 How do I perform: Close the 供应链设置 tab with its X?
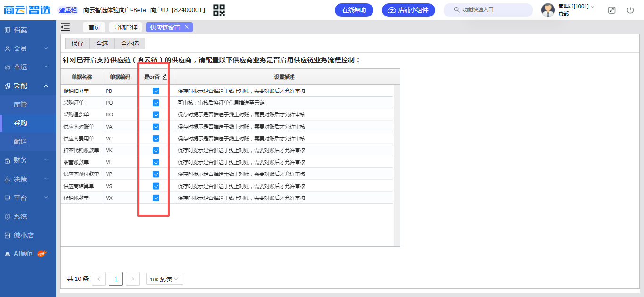pos(187,27)
